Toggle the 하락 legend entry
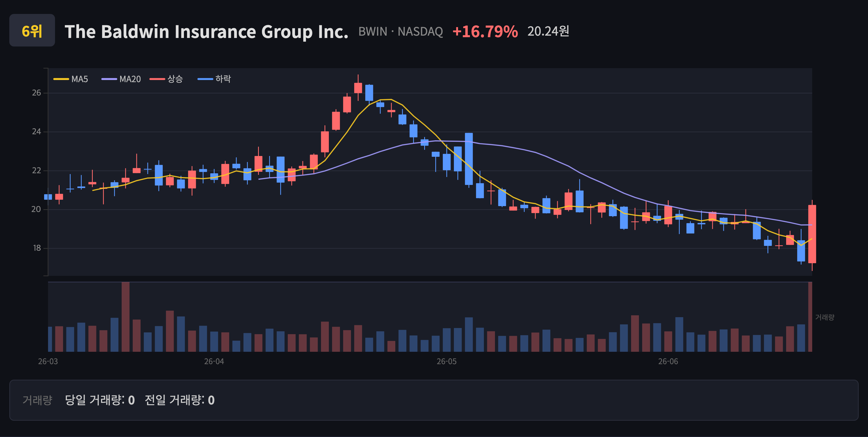The image size is (868, 437). point(214,79)
